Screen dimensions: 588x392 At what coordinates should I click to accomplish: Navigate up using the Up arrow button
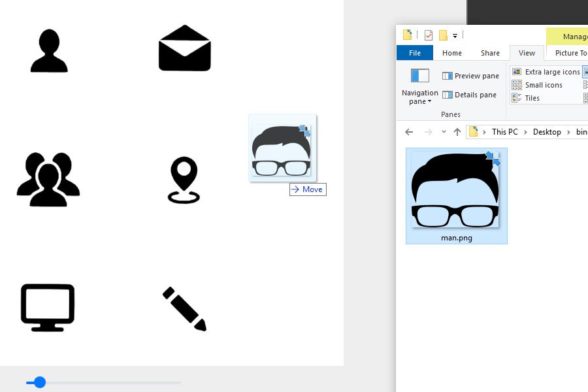pos(457,131)
